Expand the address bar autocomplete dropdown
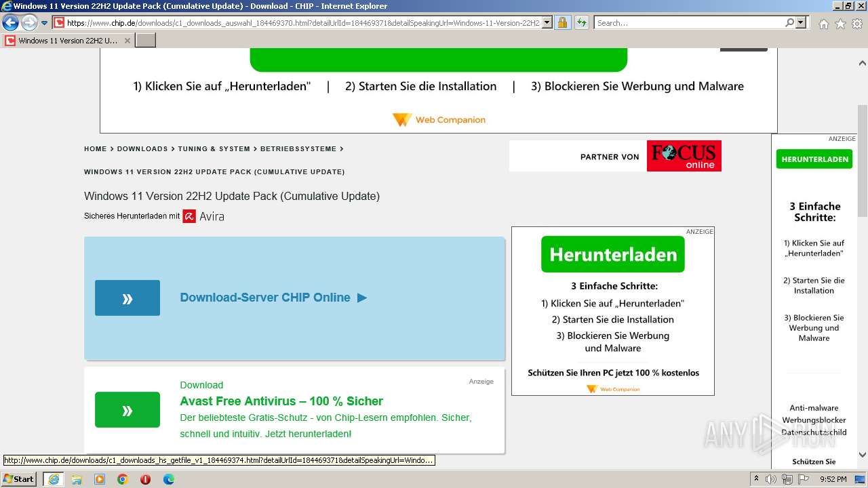The image size is (868, 488). [x=547, y=23]
